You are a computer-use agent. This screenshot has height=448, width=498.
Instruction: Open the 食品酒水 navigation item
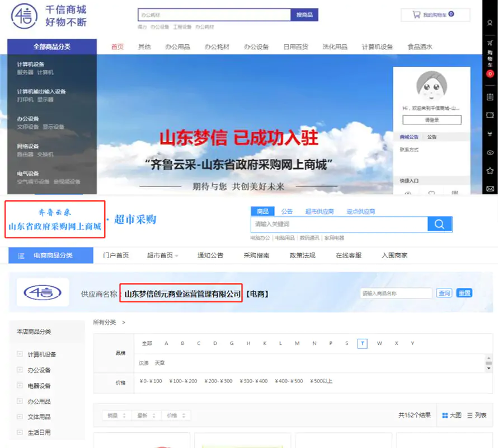(420, 46)
